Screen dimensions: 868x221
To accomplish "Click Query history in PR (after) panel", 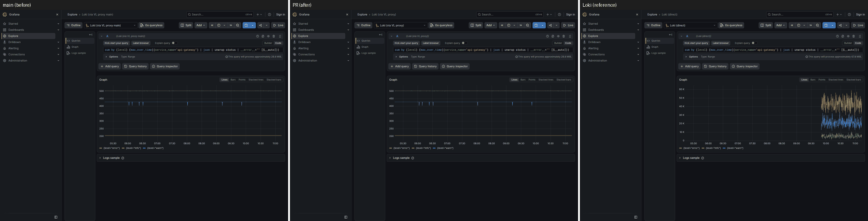I will click(x=425, y=66).
